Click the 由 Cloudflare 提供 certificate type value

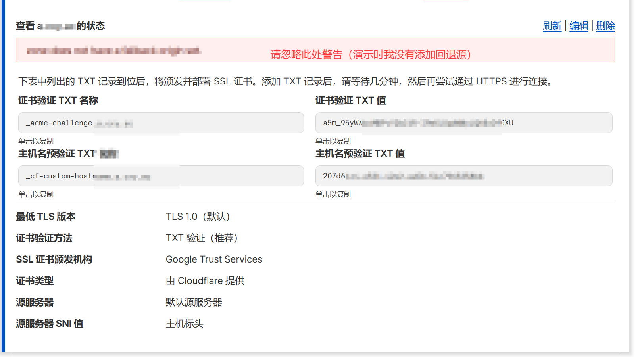[205, 281]
